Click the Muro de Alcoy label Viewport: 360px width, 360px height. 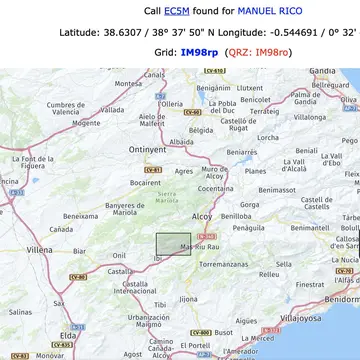(214, 173)
